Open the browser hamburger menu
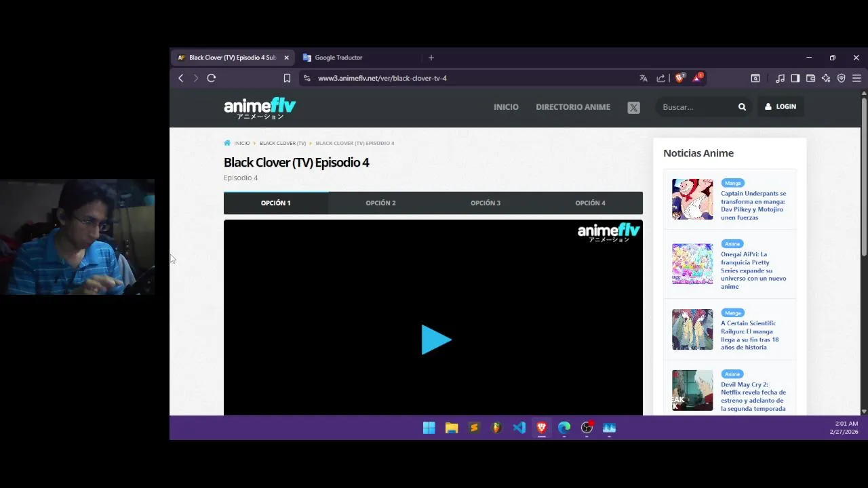The image size is (868, 488). pos(856,78)
